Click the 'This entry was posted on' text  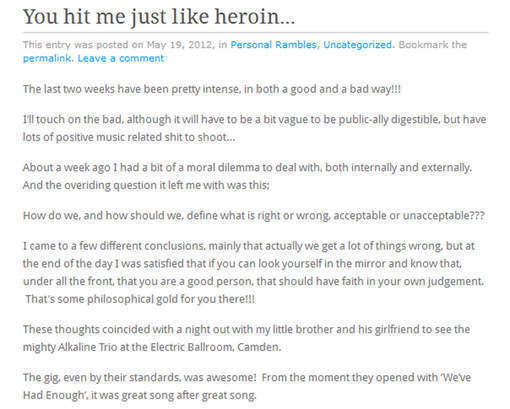[x=83, y=45]
